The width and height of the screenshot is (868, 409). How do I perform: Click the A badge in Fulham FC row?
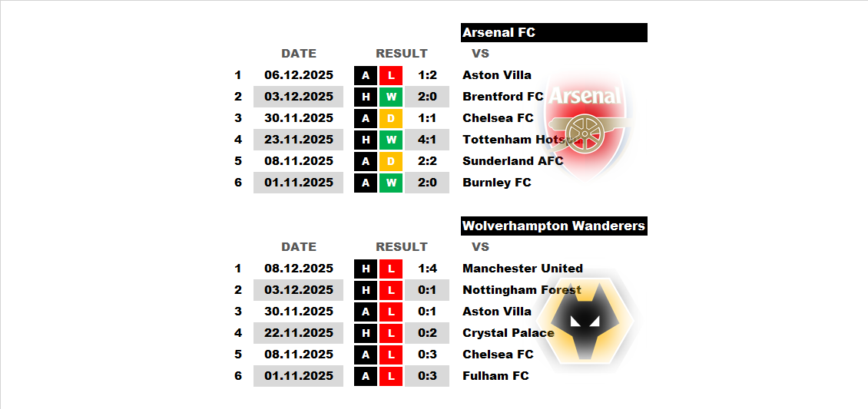pos(366,376)
